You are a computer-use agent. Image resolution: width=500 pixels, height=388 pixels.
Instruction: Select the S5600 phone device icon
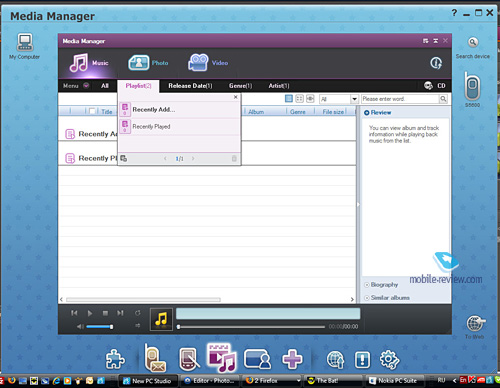472,86
